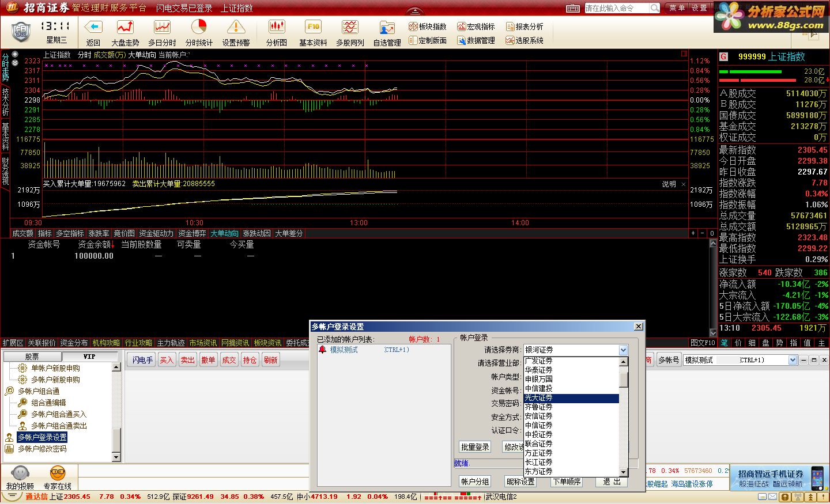Open 多股同列 multi-stock icon
830x504 pixels.
pos(350,27)
